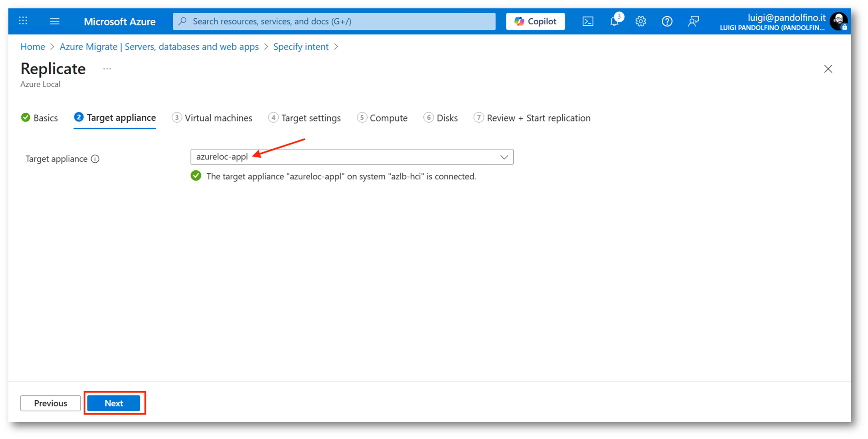This screenshot has height=439, width=868.
Task: Click the Previous button
Action: pos(50,403)
